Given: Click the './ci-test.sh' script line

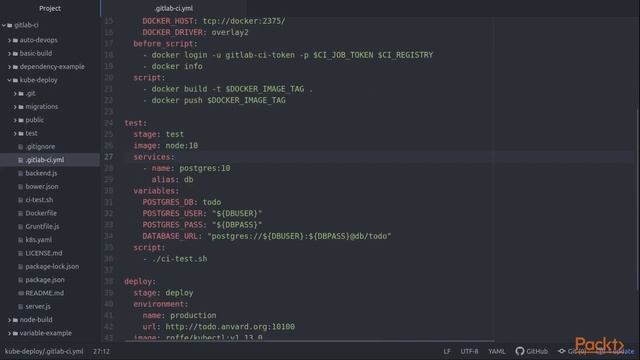Looking at the screenshot, I should point(175,259).
